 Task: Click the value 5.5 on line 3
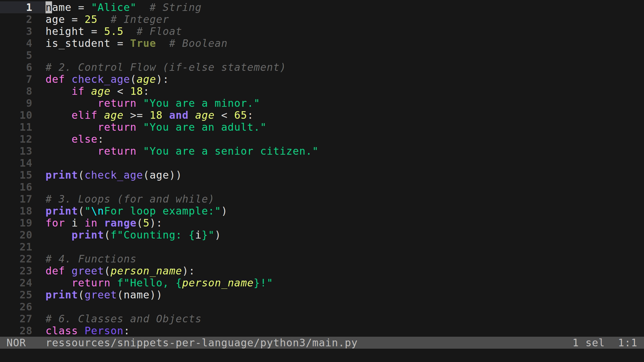114,32
